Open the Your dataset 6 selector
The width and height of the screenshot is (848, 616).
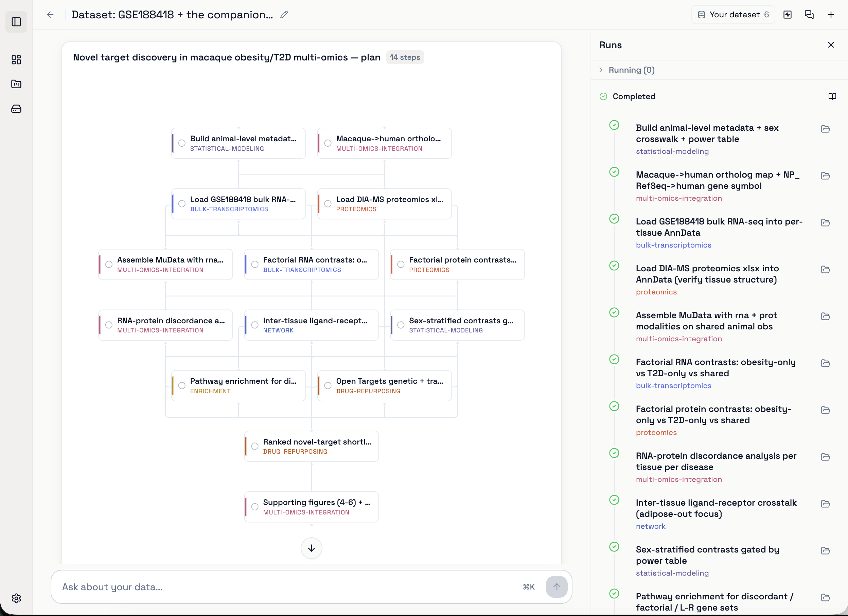coord(733,15)
